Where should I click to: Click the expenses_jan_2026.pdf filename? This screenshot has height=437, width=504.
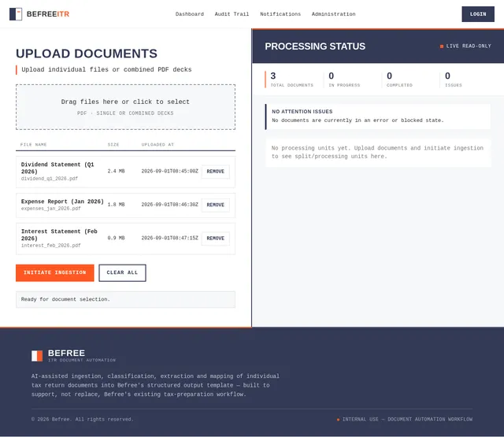pyautogui.click(x=50, y=209)
